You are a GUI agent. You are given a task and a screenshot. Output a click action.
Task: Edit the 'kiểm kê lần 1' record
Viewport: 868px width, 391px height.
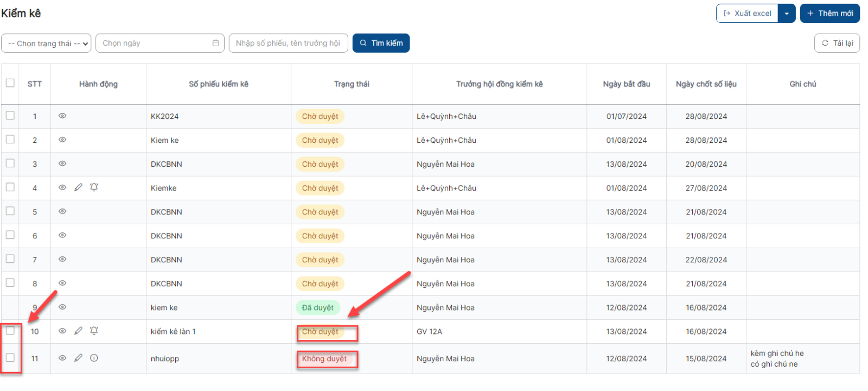(78, 331)
